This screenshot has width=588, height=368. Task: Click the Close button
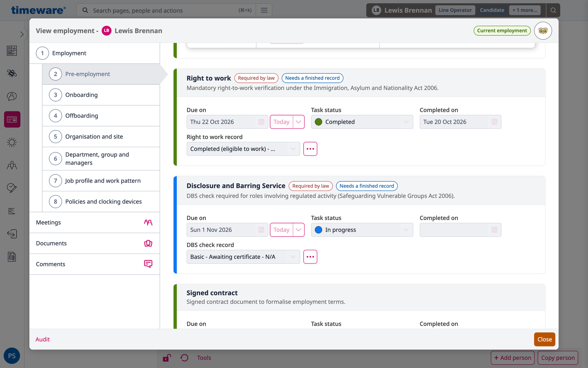pyautogui.click(x=545, y=339)
